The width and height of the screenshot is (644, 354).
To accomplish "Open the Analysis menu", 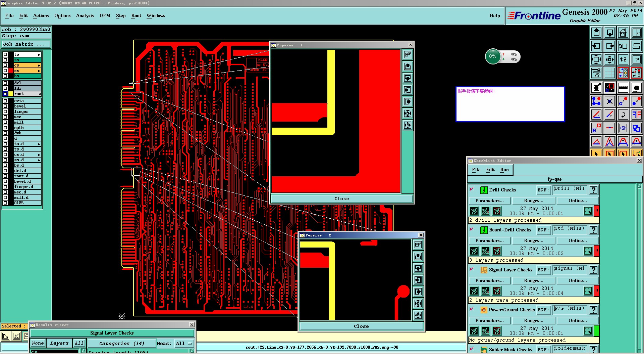I will [85, 16].
